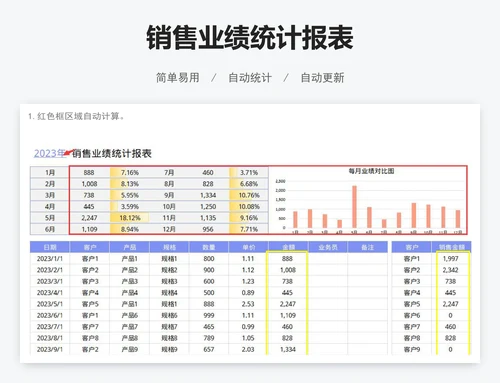
Task: Select the 自动统计 subtitle text
Action: tap(250, 78)
